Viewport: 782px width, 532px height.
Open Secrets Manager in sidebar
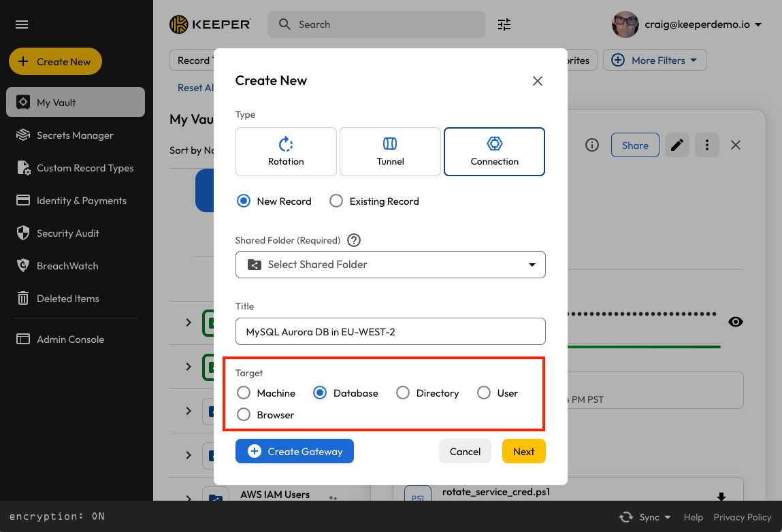tap(75, 135)
